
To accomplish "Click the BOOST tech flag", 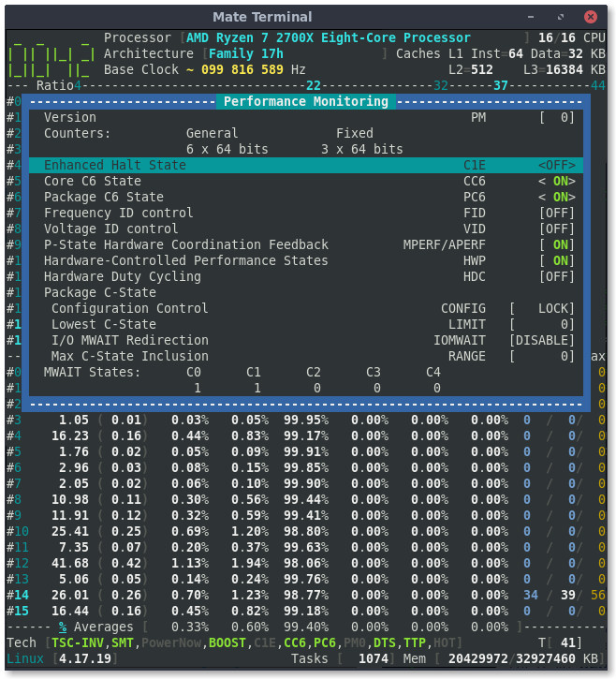I will [x=227, y=642].
